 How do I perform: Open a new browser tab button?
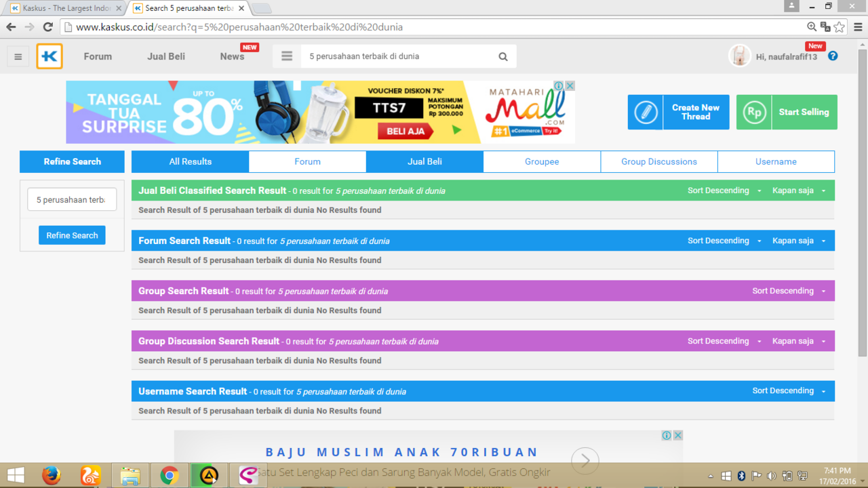click(x=261, y=8)
